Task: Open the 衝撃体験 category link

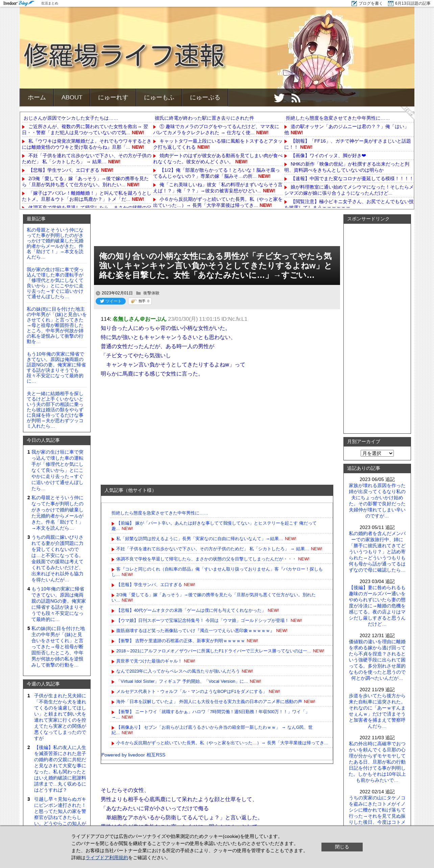Action: click(151, 293)
